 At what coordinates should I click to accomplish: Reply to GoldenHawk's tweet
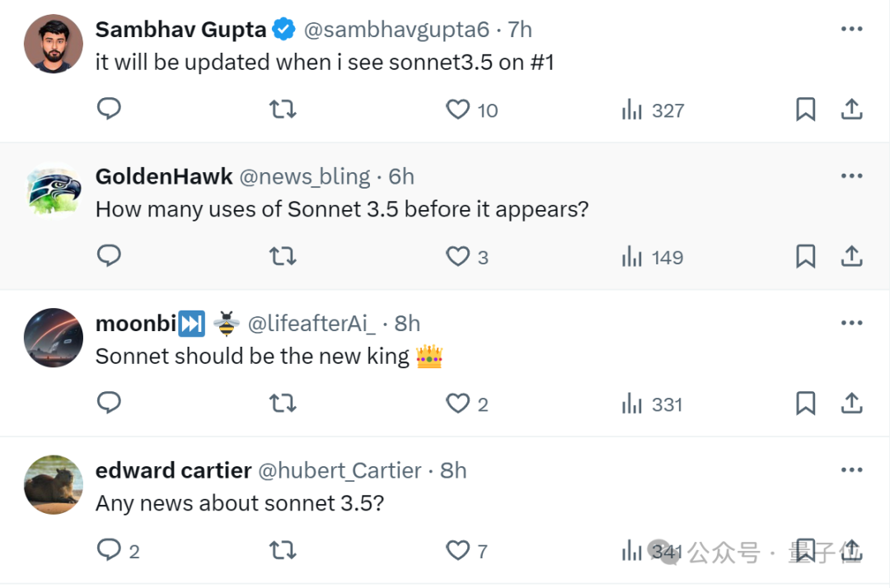110,257
